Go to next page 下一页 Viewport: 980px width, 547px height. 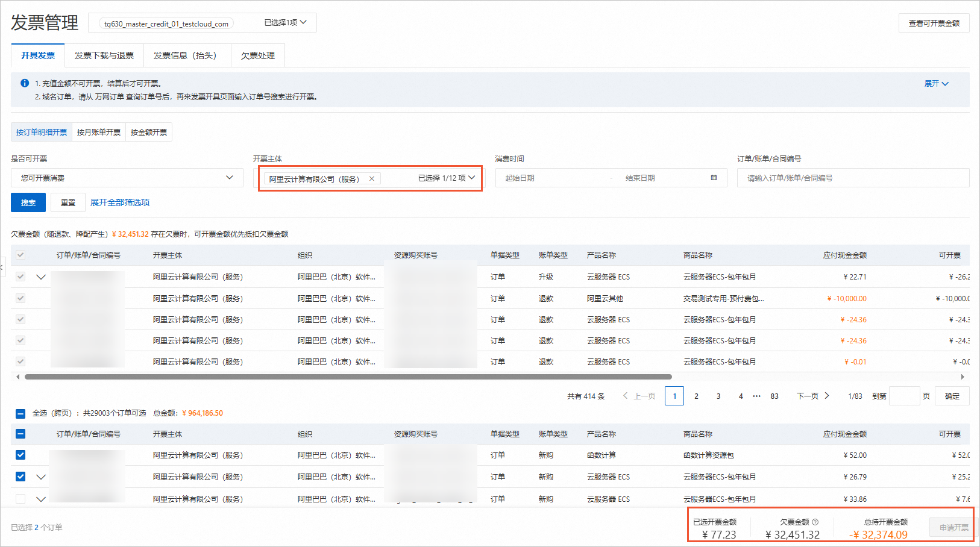point(813,396)
